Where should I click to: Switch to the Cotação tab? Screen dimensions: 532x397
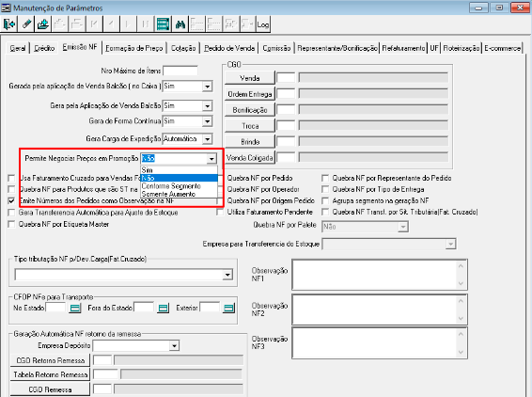pos(183,48)
